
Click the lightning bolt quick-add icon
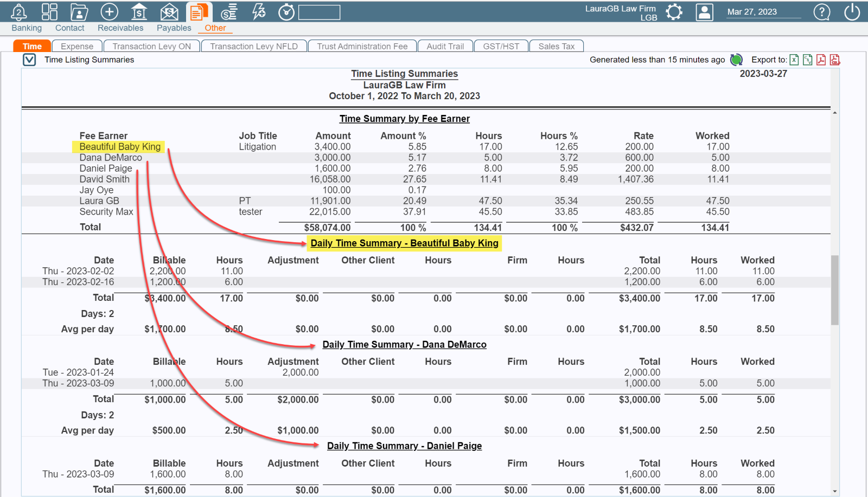click(x=259, y=12)
